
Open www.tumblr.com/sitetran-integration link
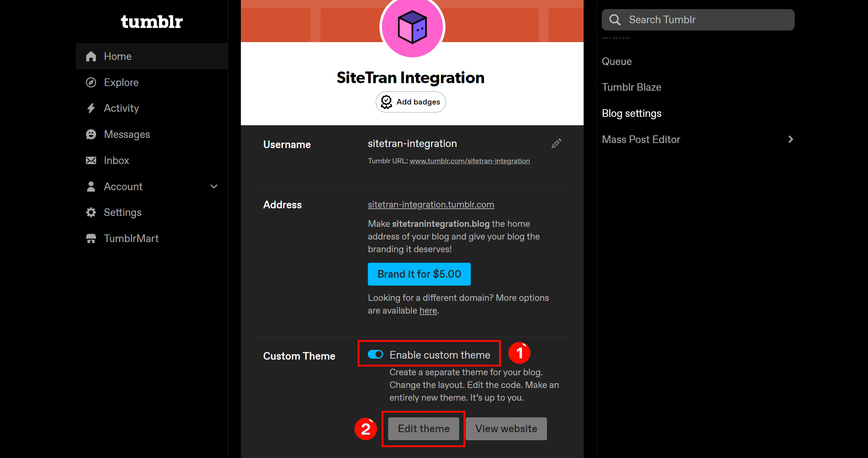470,161
